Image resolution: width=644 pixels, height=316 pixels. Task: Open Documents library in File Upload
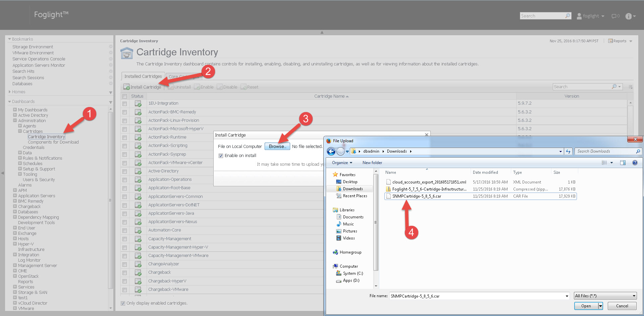[353, 217]
